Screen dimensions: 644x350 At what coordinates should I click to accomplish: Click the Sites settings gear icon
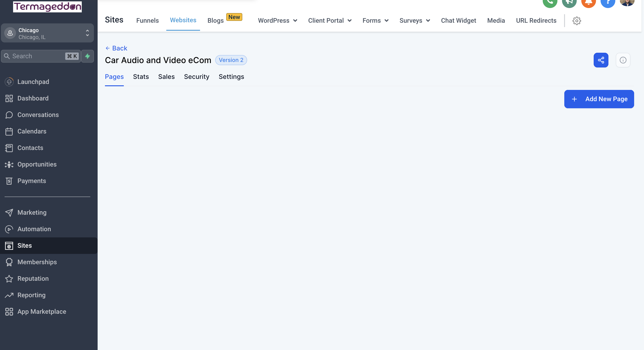click(x=576, y=21)
